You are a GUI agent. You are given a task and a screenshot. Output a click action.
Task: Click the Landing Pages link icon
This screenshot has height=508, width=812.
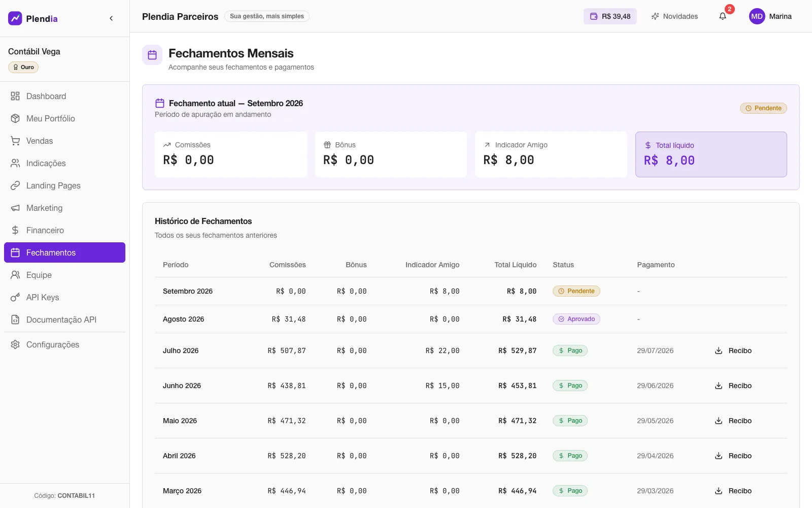[15, 185]
